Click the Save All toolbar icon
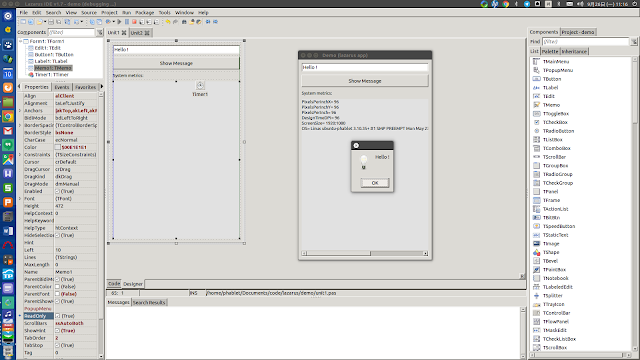This screenshot has width=640, height=360. [x=59, y=22]
